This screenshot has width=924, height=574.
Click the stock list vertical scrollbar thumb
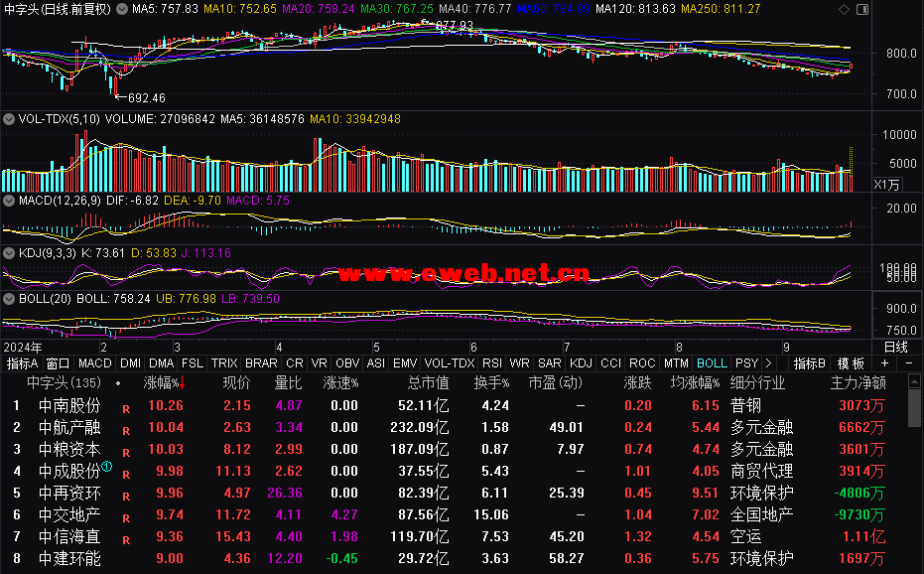pos(914,407)
